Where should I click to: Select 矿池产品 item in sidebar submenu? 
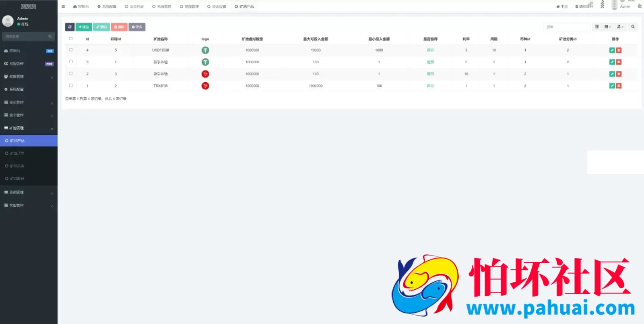[29, 141]
